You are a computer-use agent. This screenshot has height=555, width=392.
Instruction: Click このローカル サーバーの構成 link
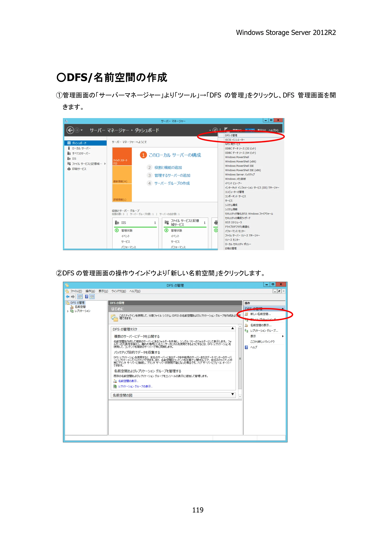(x=175, y=155)
